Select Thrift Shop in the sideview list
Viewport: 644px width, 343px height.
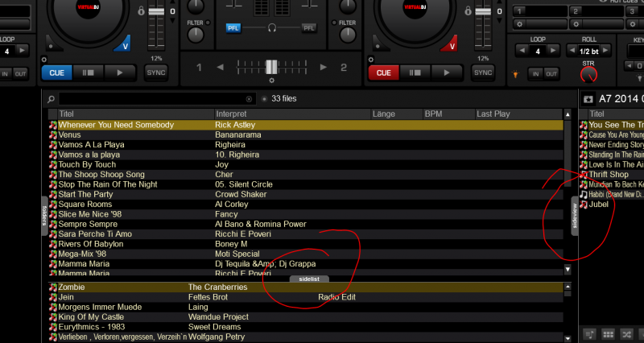612,175
